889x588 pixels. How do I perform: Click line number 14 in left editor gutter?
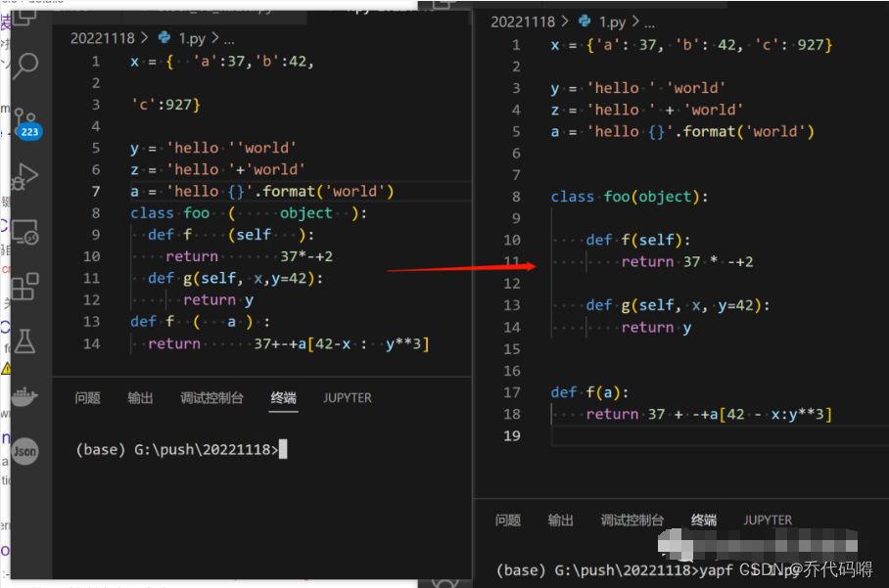pyautogui.click(x=92, y=343)
